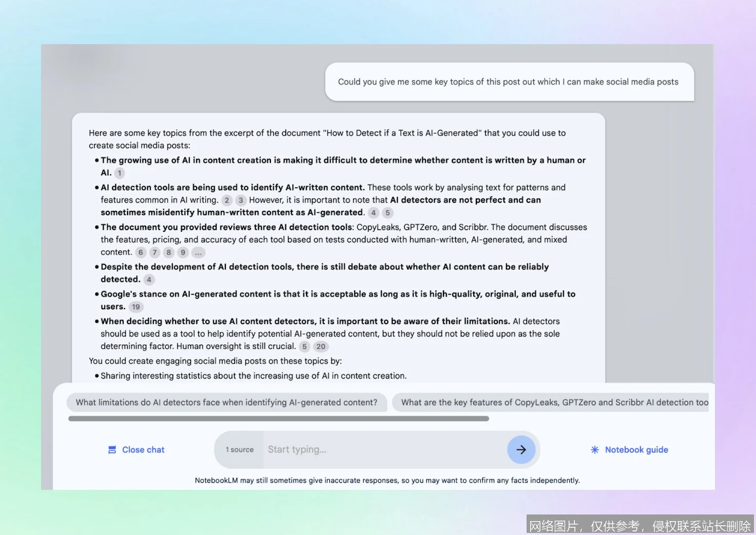Open citation 2 about AI detection tools

point(227,200)
